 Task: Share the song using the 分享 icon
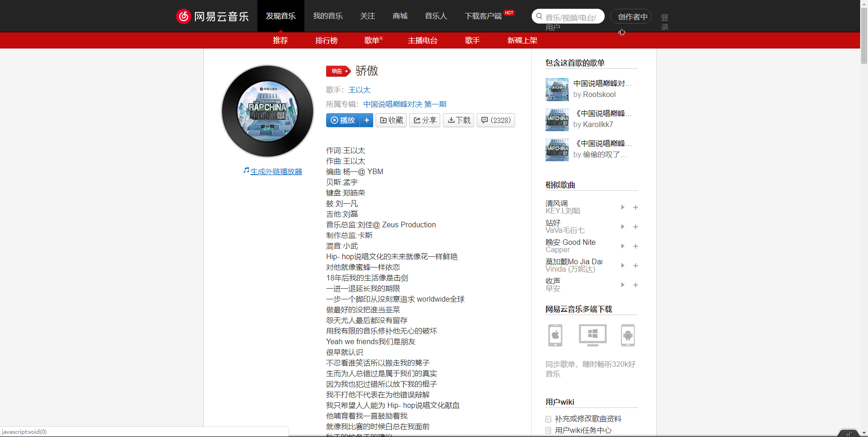(x=424, y=120)
